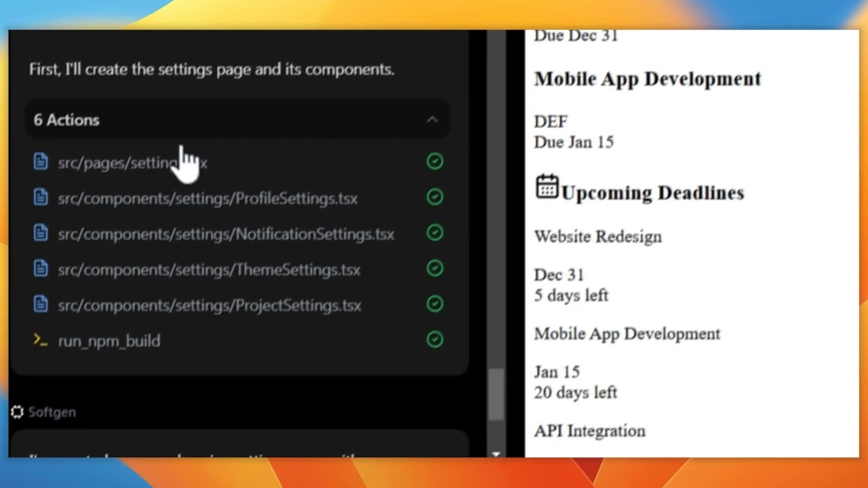The height and width of the screenshot is (488, 868).
Task: Click the file icon next to NotificationSettings.tsx
Action: click(x=41, y=234)
